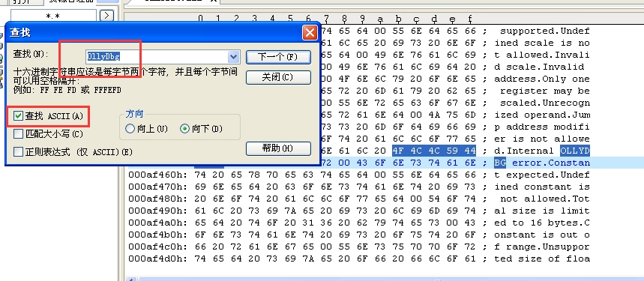Click address 000af470h: in the offset column
Screen dimensions: 644x281
click(158, 187)
